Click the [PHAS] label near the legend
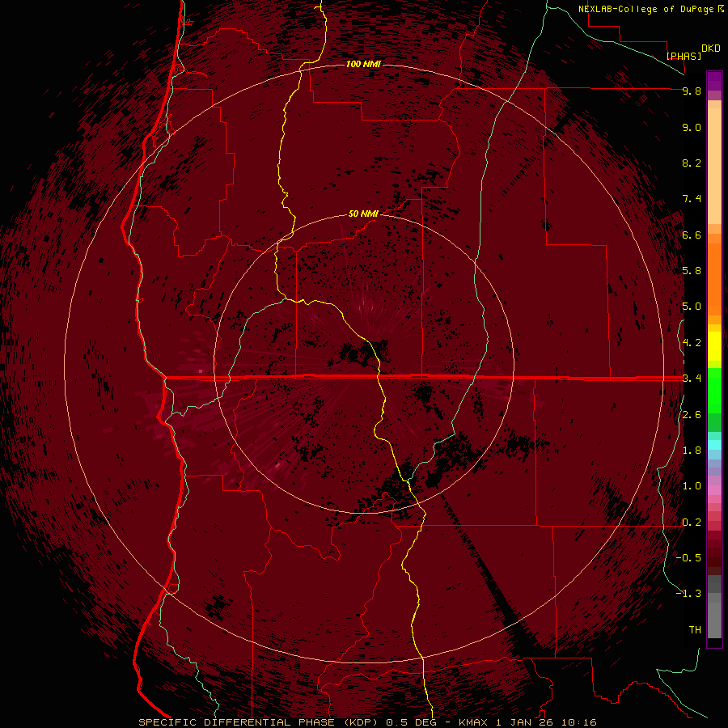728x728 pixels. (684, 56)
